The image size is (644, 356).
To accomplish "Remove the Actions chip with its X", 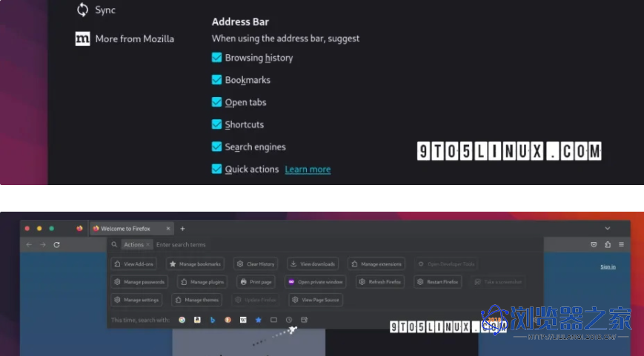I will tap(148, 244).
